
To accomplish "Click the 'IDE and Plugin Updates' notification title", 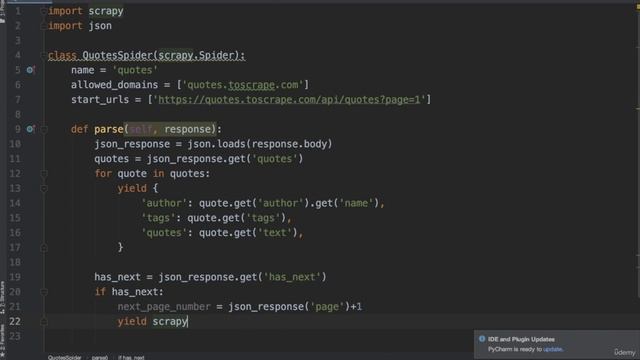I will tap(521, 339).
